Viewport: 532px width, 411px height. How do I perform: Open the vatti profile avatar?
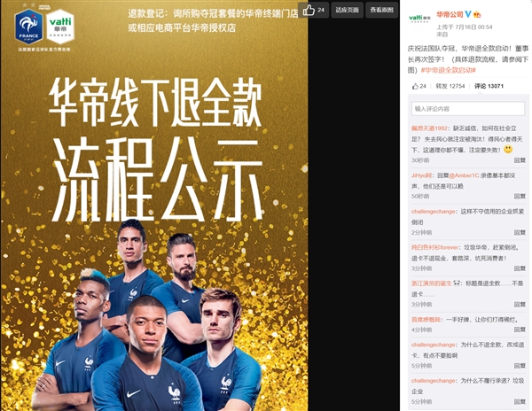[x=419, y=18]
